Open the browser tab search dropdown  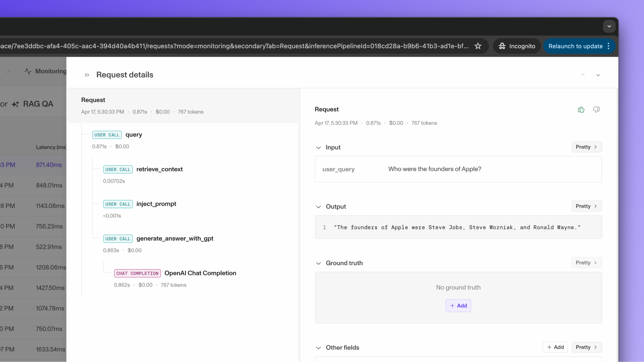(609, 26)
